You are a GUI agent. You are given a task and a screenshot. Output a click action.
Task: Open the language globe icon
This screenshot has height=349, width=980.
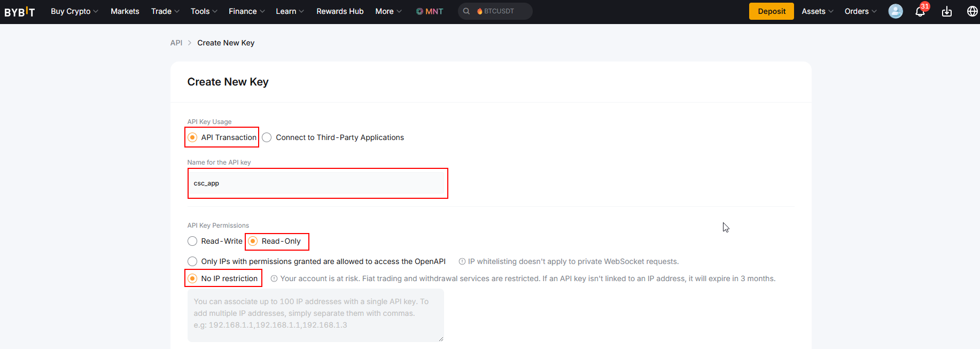pos(973,11)
